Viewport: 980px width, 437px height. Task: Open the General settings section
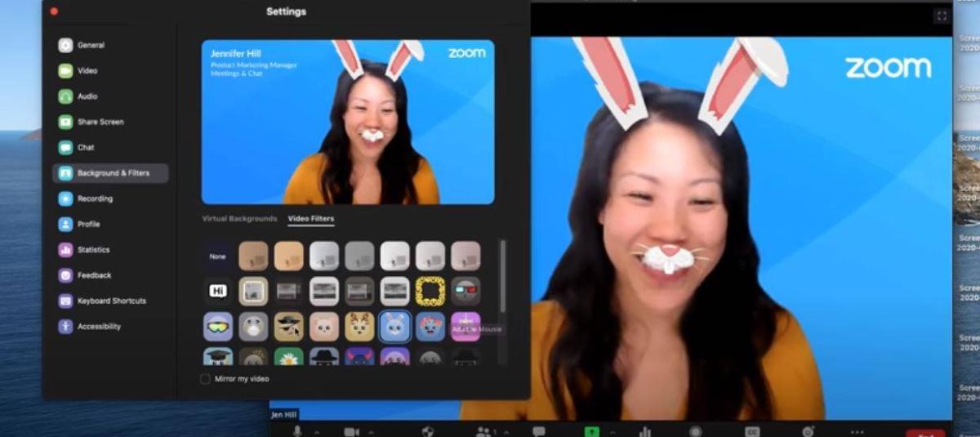(90, 46)
